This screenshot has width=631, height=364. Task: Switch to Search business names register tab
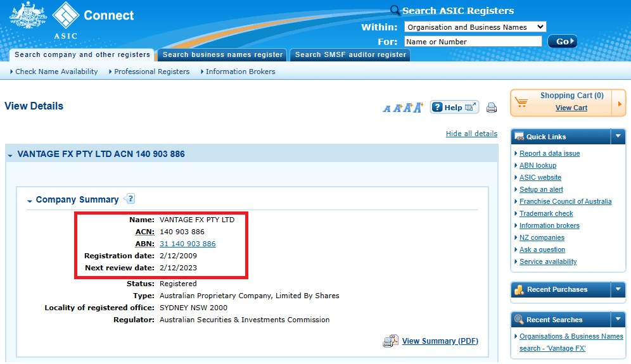(x=222, y=54)
